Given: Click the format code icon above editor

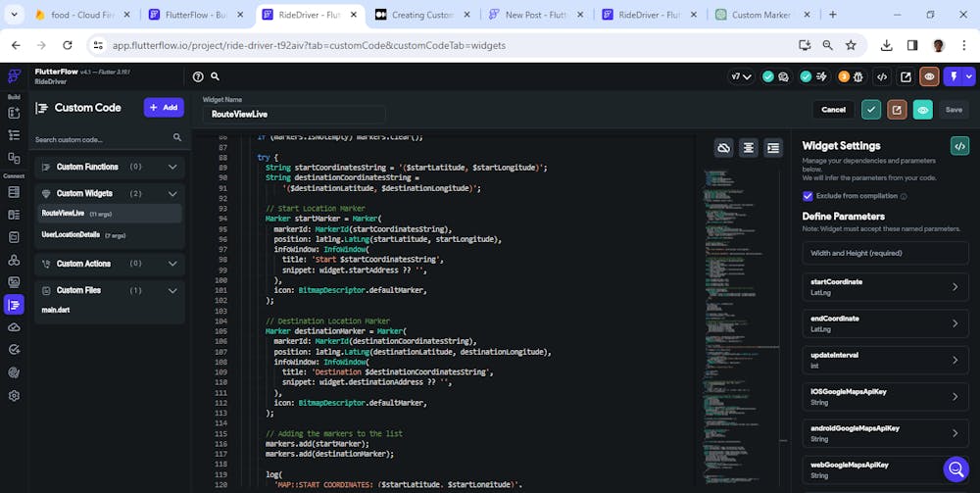Looking at the screenshot, I should (749, 148).
